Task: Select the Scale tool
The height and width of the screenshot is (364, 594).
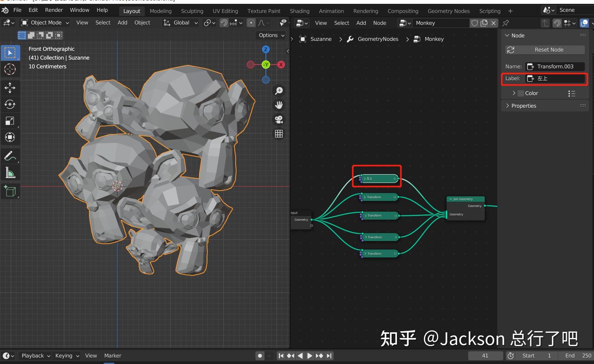Action: coord(10,120)
